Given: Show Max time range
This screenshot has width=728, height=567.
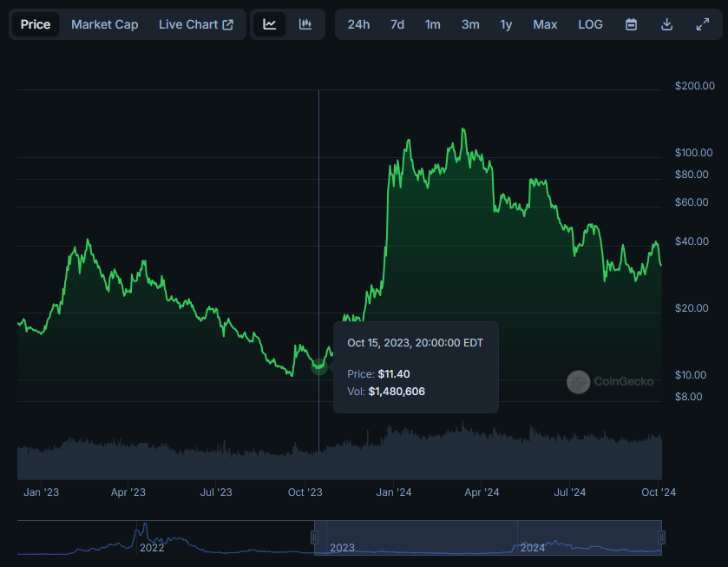Looking at the screenshot, I should tap(545, 24).
